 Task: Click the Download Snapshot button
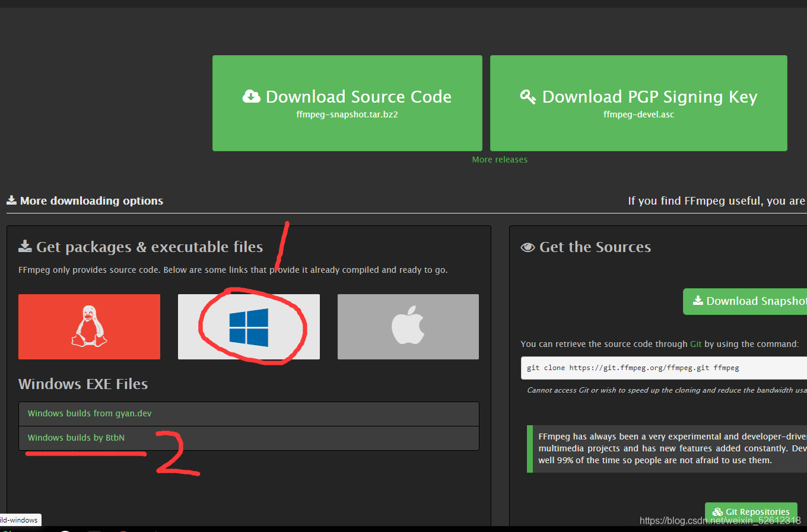pyautogui.click(x=745, y=301)
